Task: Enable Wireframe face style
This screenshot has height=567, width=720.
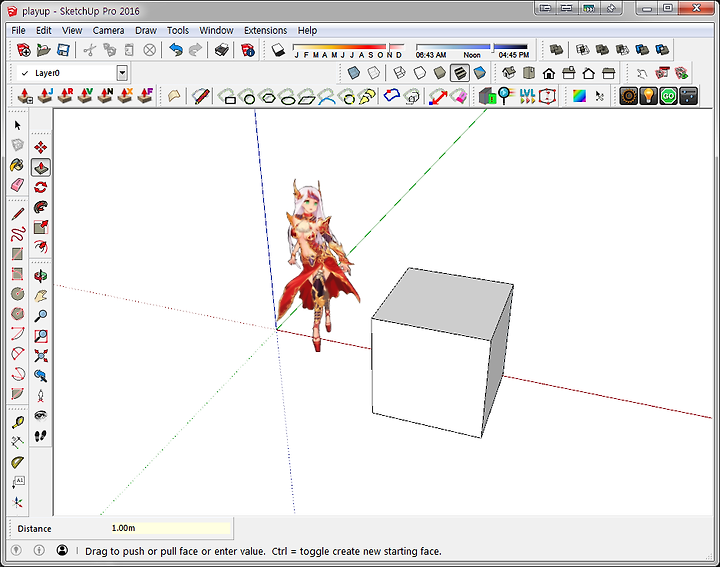Action: tap(399, 73)
